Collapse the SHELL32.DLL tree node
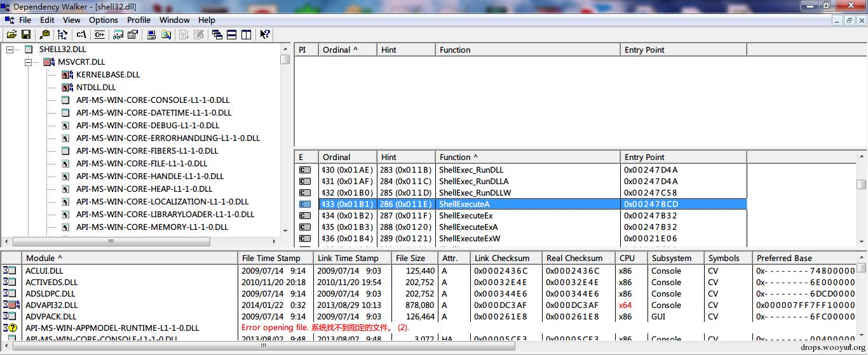The image size is (868, 355). coord(10,50)
